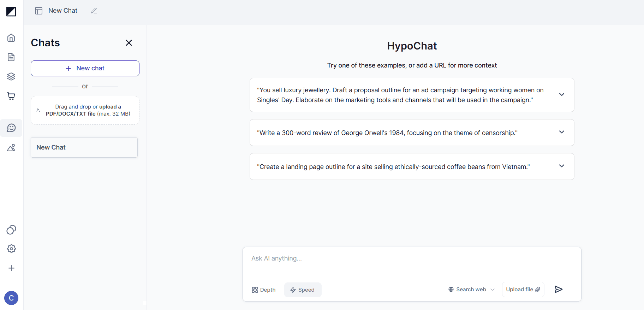This screenshot has height=310, width=644.
Task: Open the user avatar C
Action: point(11,298)
